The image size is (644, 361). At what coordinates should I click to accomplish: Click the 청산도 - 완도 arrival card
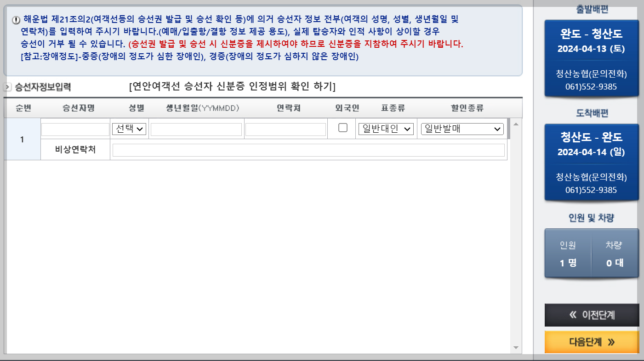(x=592, y=162)
